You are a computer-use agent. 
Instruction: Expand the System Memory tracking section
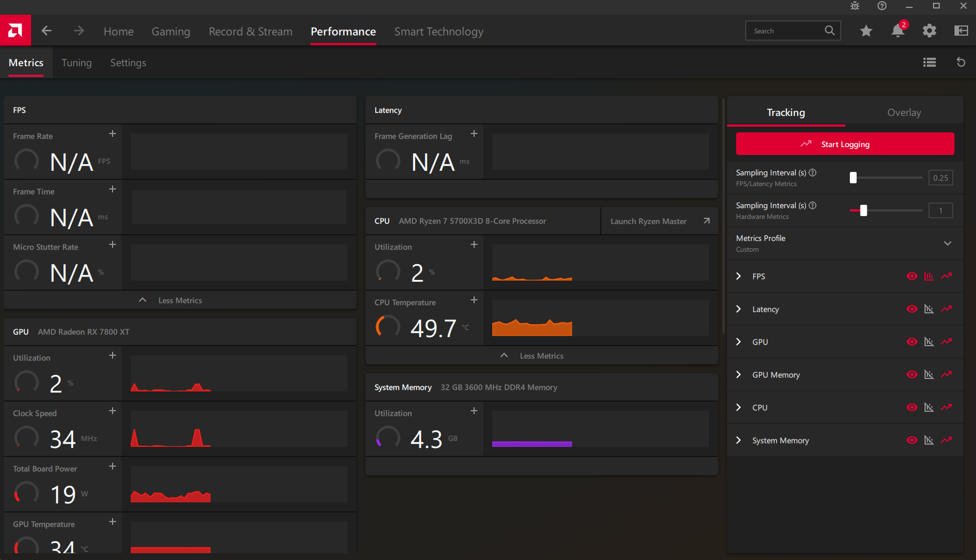738,440
